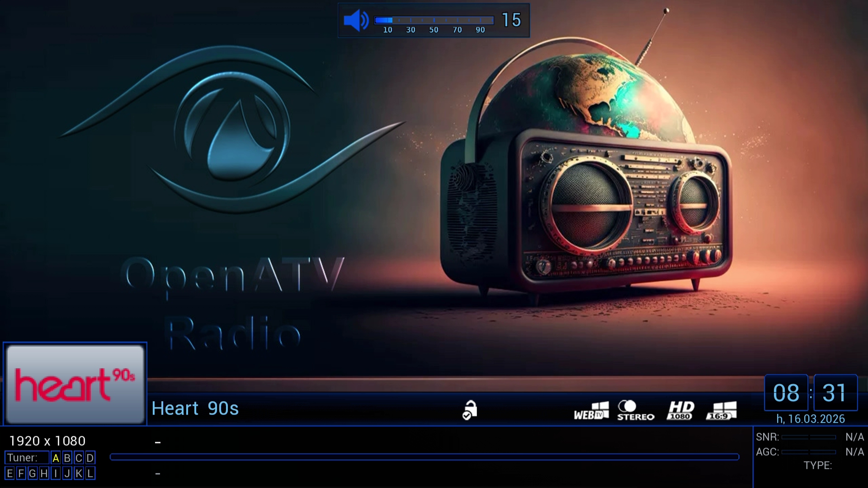Screen dimensions: 868x488
Task: Select tuner B indicator
Action: click(67, 458)
